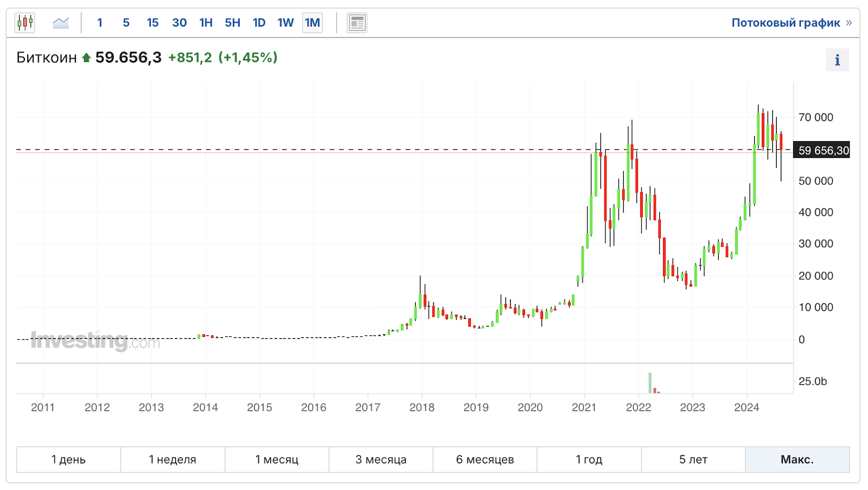The width and height of the screenshot is (868, 490).
Task: Click the 2024 year axis label
Action: click(746, 408)
